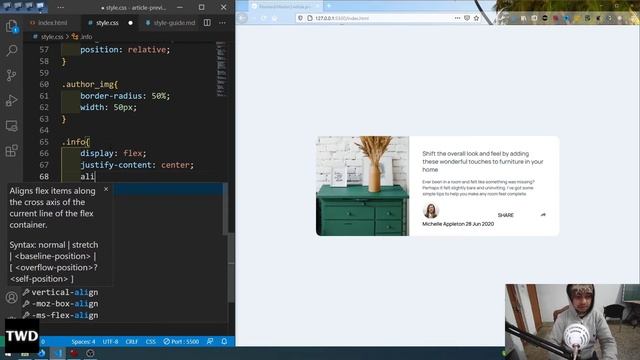The width and height of the screenshot is (640, 360).
Task: Click the Firefox address bar URL
Action: (x=342, y=18)
